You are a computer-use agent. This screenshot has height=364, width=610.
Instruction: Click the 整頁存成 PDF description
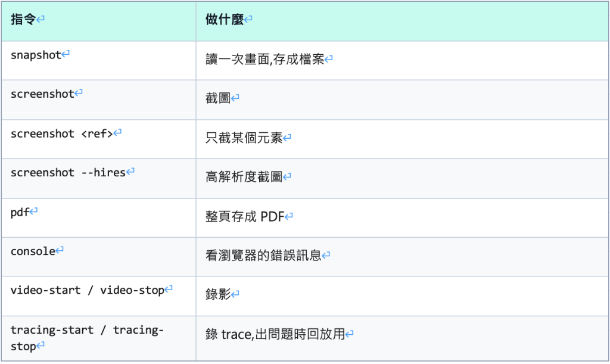point(245,216)
